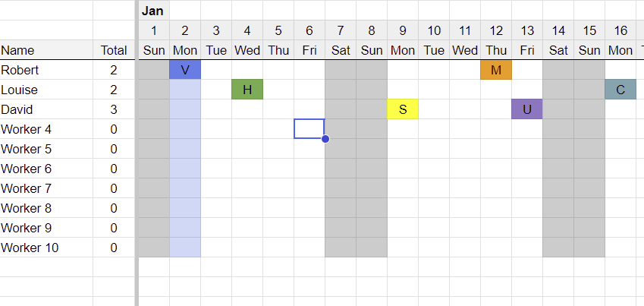The height and width of the screenshot is (306, 644).
Task: Click the day number 10 header cell
Action: coord(434,30)
